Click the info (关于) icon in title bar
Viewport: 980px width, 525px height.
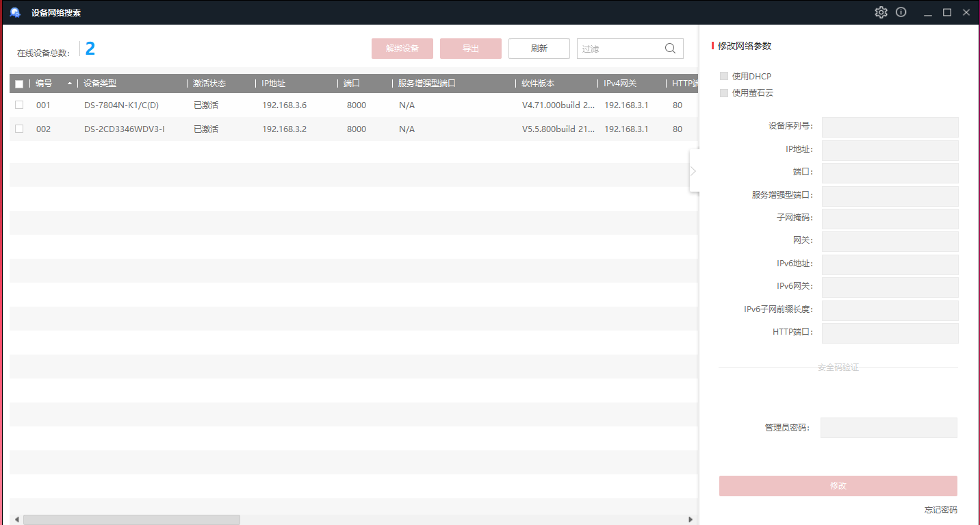[x=901, y=12]
